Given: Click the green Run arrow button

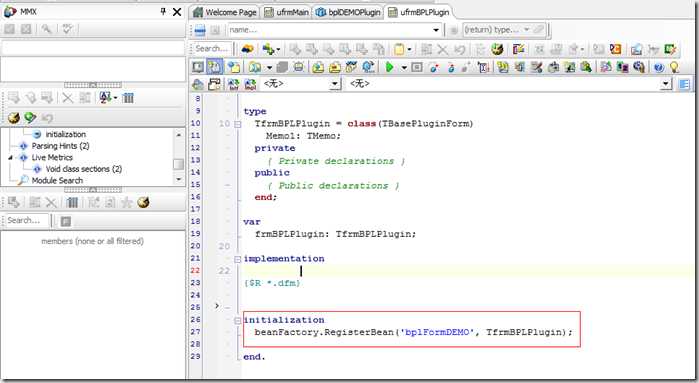Looking at the screenshot, I should [389, 67].
